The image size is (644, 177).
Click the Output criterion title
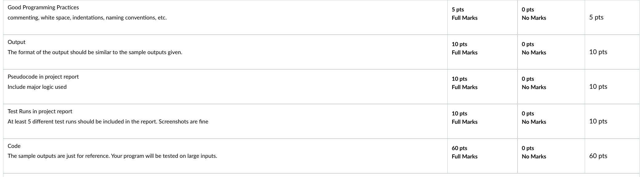16,42
